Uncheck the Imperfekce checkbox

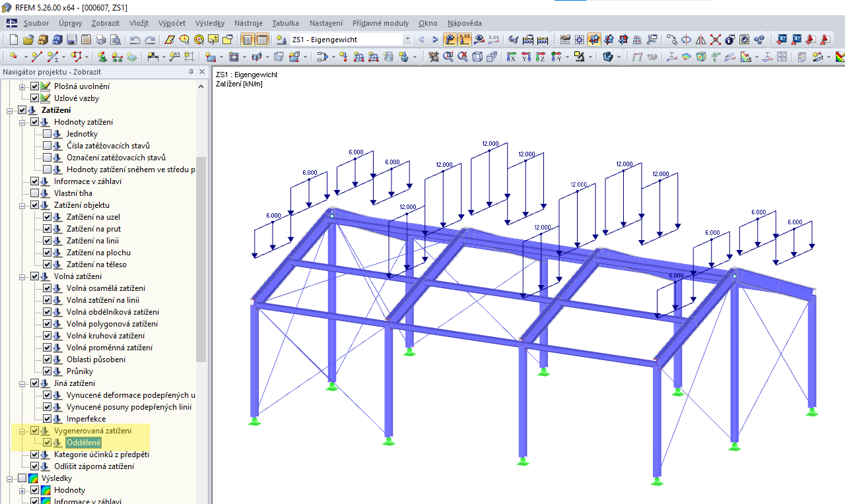47,419
